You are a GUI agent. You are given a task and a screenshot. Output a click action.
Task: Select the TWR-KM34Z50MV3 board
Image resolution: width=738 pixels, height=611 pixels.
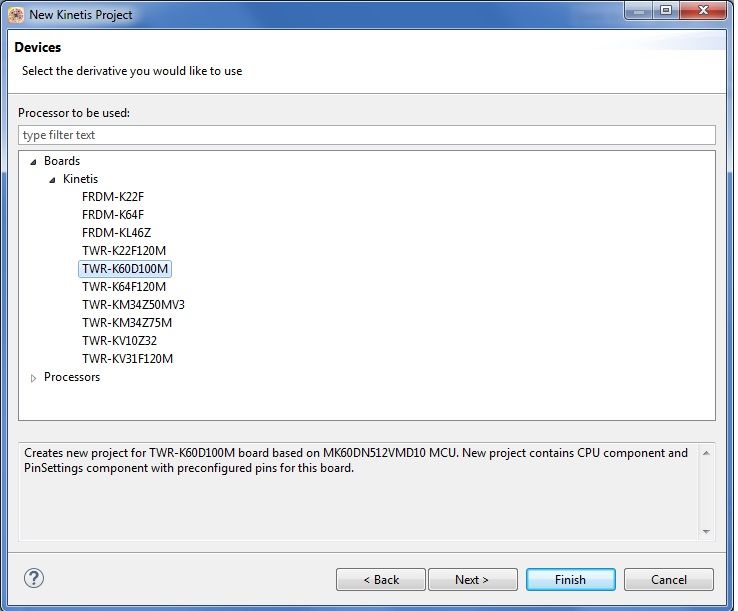(133, 305)
